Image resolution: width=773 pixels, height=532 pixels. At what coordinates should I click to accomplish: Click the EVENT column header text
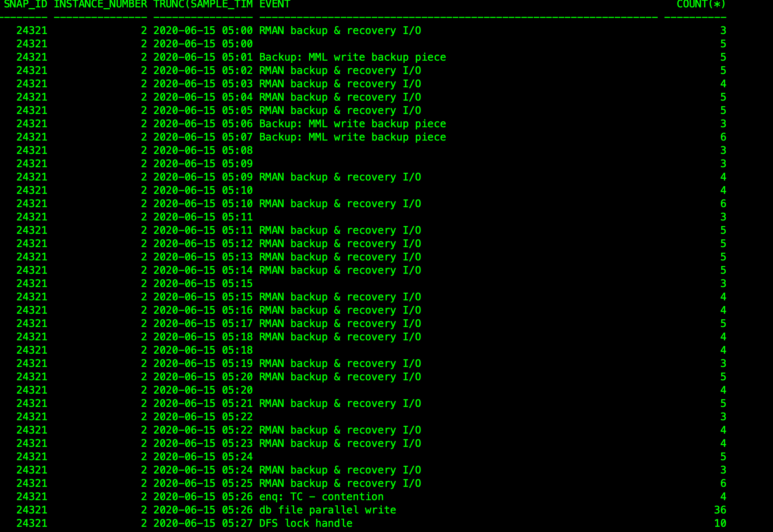point(275,4)
